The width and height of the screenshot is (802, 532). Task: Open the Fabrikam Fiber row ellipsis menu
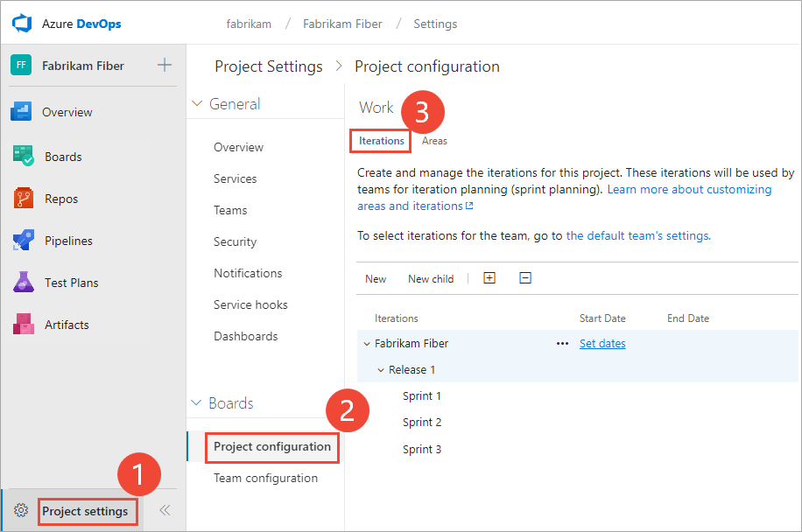562,344
